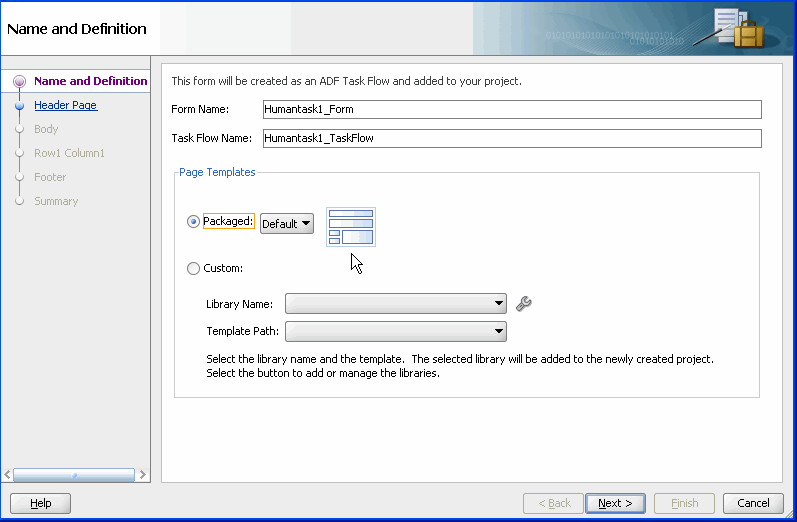Click the horizontal scrollbar thumb in navigation pane
This screenshot has height=522, width=797.
coord(74,475)
